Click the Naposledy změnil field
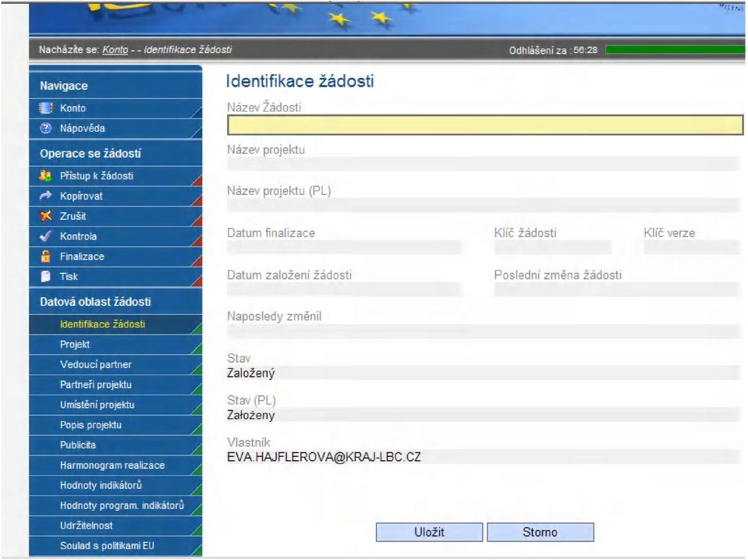This screenshot has height=560, width=748. coord(484,331)
